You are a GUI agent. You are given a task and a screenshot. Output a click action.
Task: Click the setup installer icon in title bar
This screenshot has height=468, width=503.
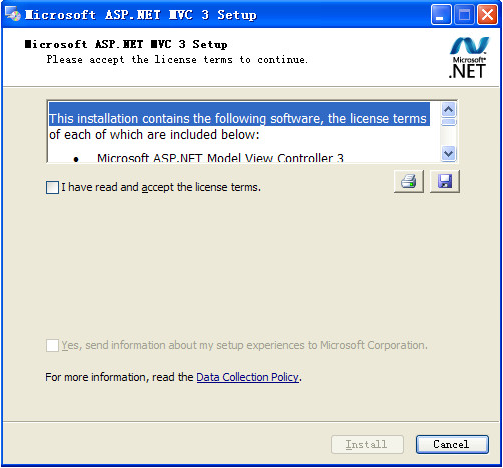click(13, 14)
